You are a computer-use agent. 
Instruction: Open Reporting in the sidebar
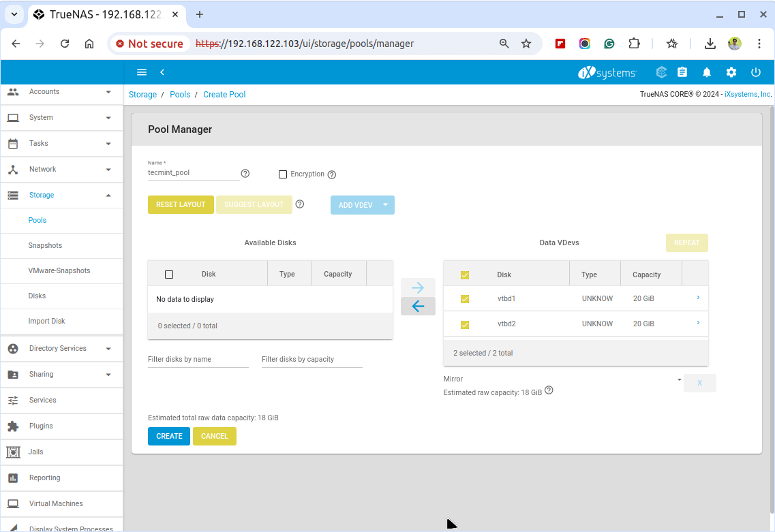tap(62, 478)
